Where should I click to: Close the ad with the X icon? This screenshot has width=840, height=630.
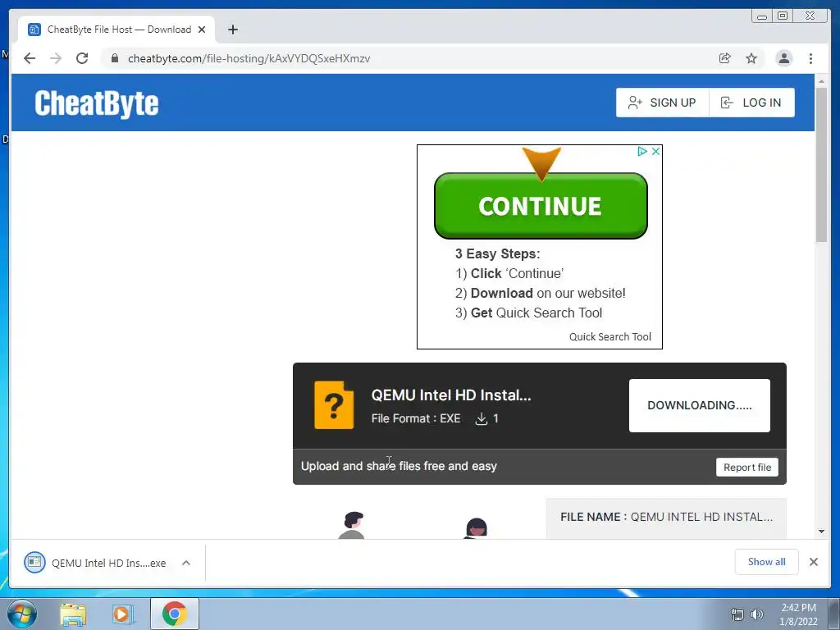tap(655, 152)
